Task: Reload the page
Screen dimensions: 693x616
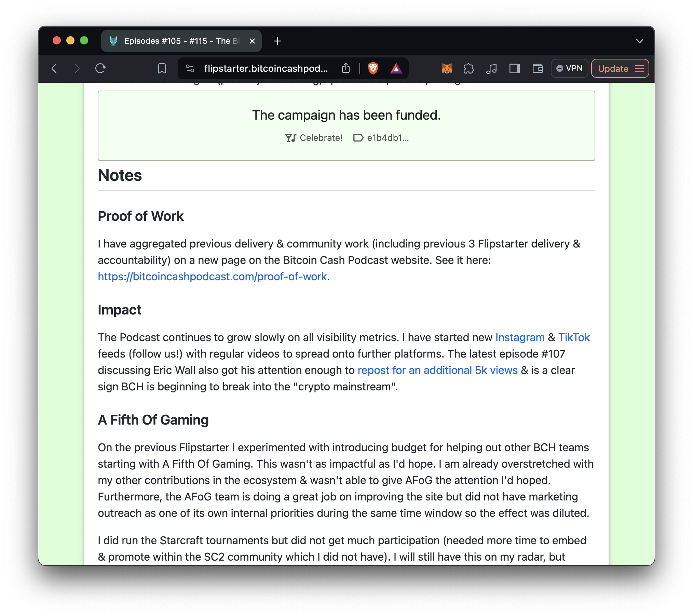Action: point(100,68)
